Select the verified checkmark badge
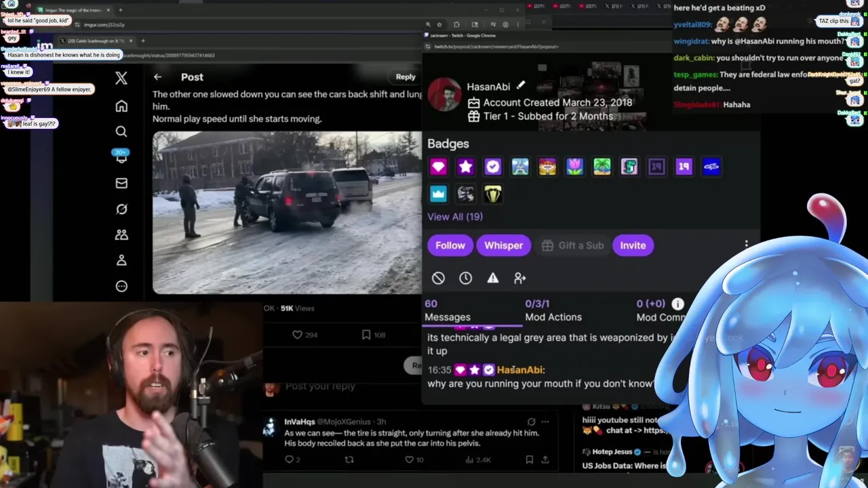868x488 pixels. point(492,167)
